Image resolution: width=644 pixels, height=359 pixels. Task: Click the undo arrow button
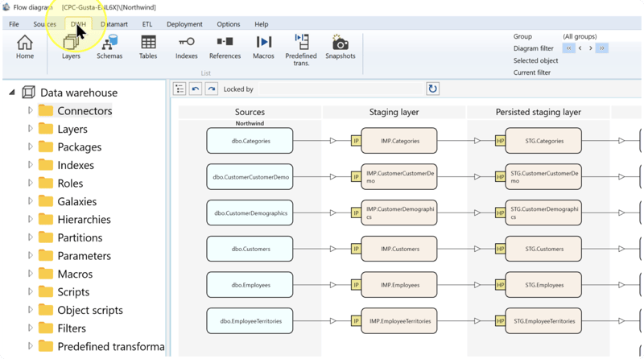click(196, 89)
